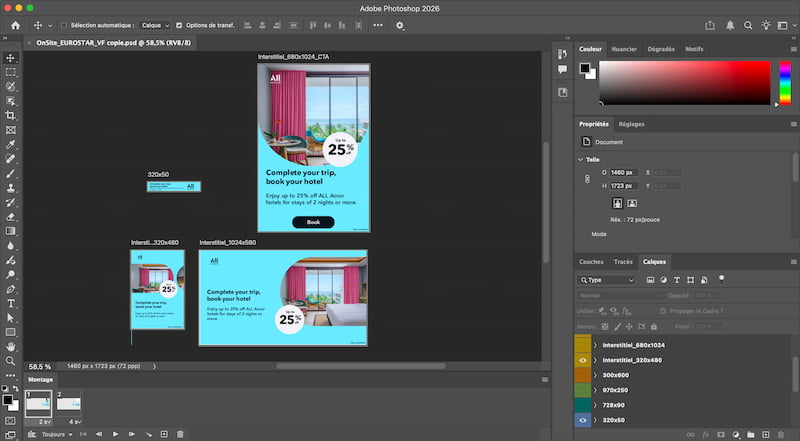
Task: Toggle the layer filter on/off switch
Action: pyautogui.click(x=721, y=279)
